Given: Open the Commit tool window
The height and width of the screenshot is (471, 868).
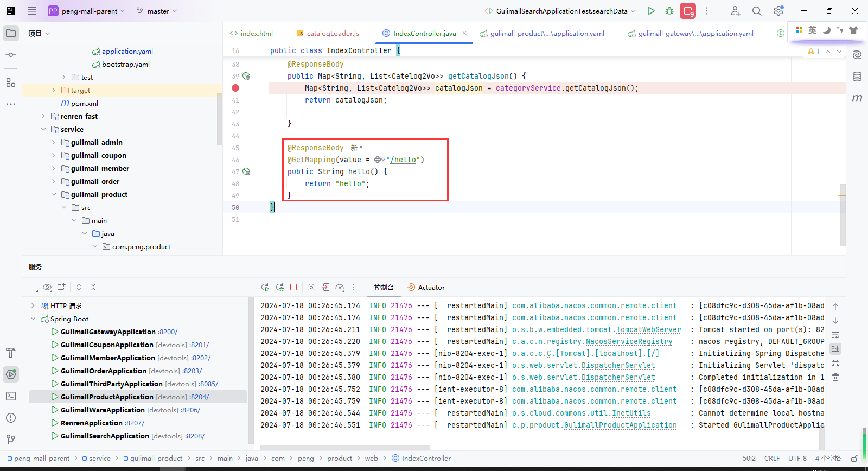Looking at the screenshot, I should [11, 55].
